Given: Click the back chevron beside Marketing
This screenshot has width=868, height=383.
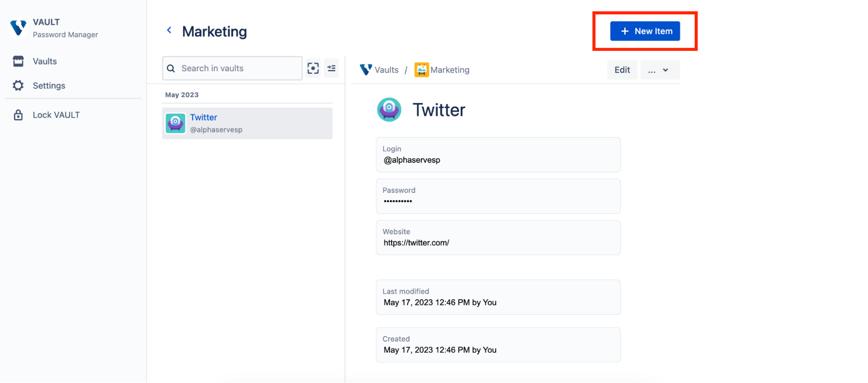Looking at the screenshot, I should click(x=169, y=30).
